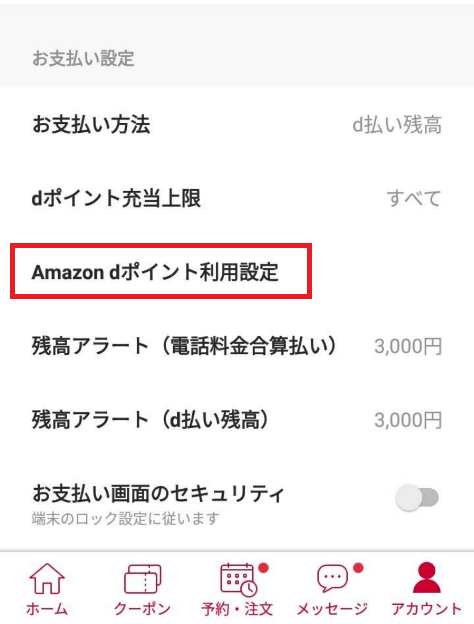
Task: Select アカウント tab label
Action: point(426,608)
